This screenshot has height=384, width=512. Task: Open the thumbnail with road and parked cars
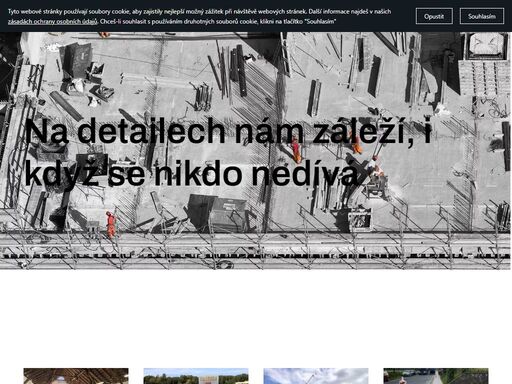click(436, 376)
